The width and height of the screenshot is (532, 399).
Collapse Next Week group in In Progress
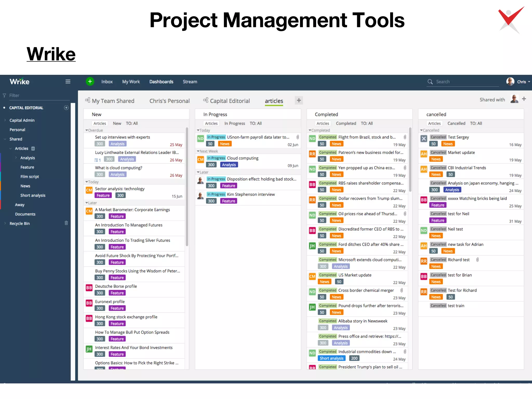[198, 151]
